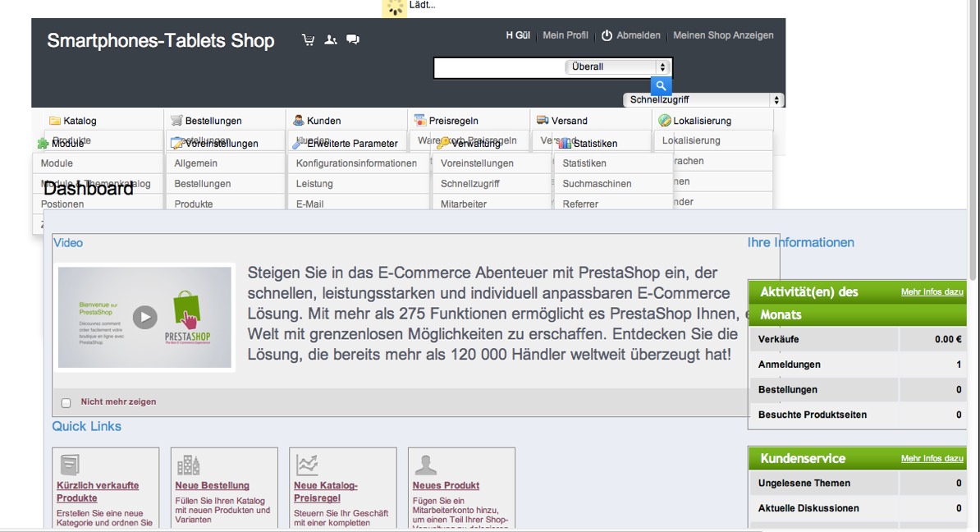
Task: Open the Verwaltung menu
Action: 475,143
